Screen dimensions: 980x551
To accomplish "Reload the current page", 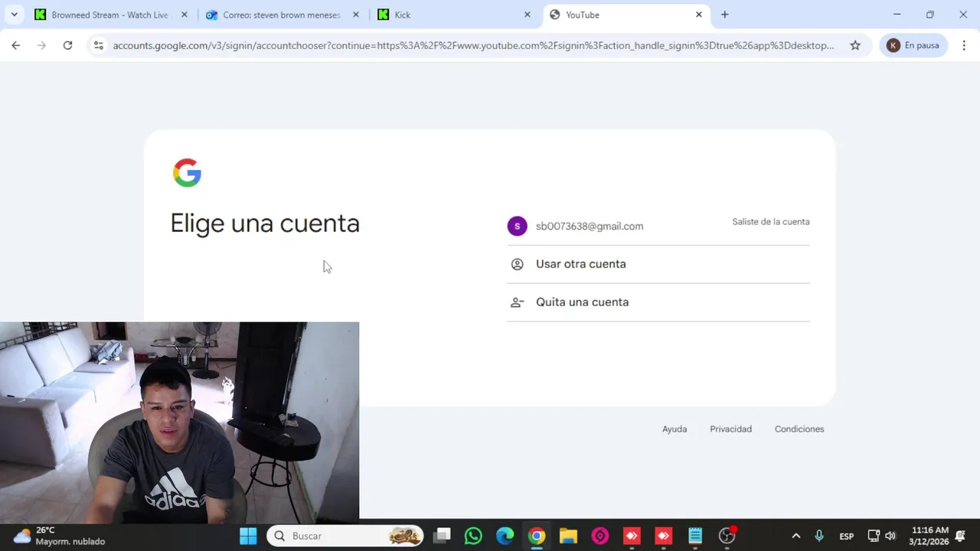I will [67, 45].
